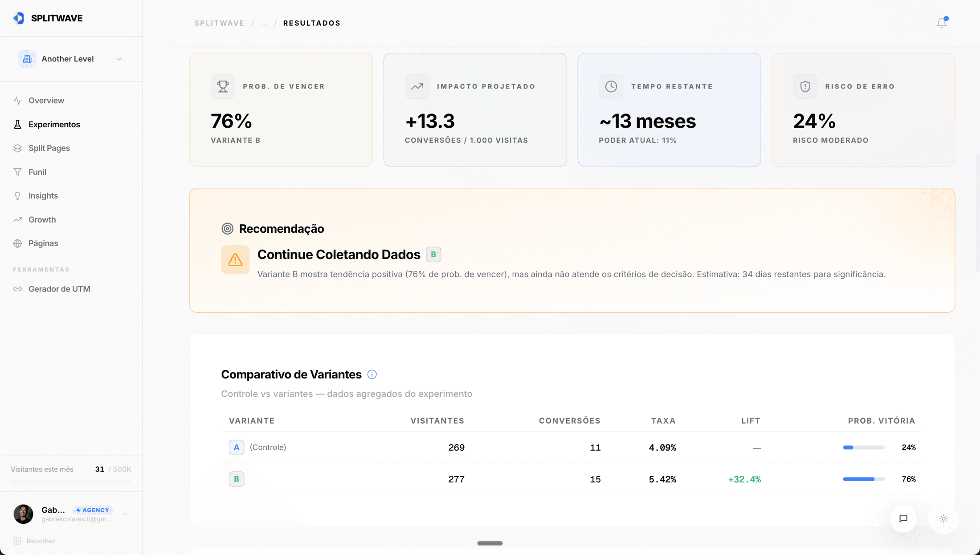The width and height of the screenshot is (980, 555).
Task: Click the Visitantes column header
Action: [437, 421]
